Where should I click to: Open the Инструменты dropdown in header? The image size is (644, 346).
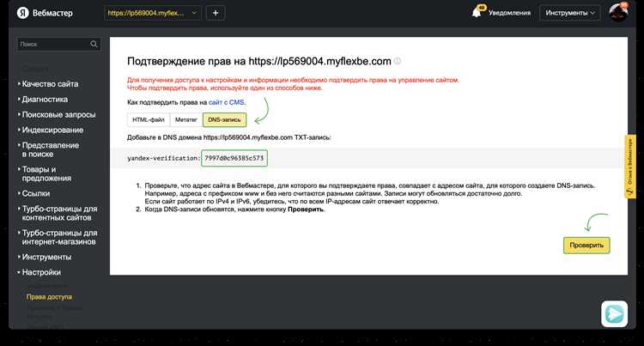(569, 13)
